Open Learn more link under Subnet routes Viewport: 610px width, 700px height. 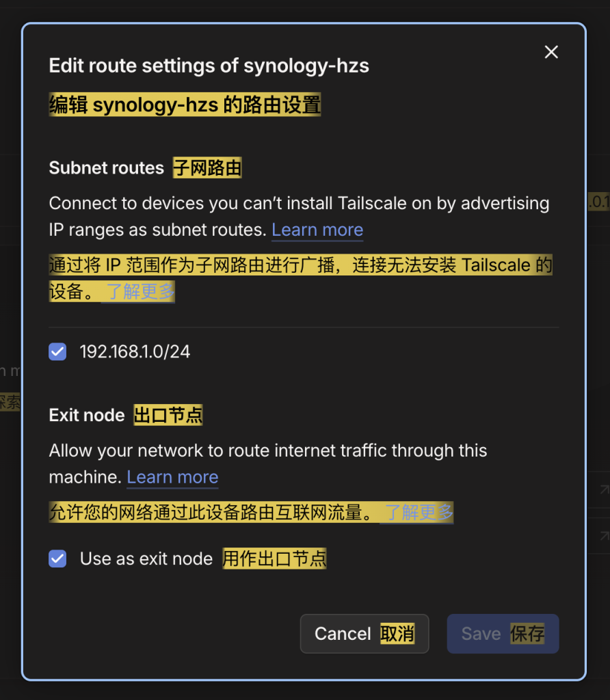pyautogui.click(x=317, y=230)
